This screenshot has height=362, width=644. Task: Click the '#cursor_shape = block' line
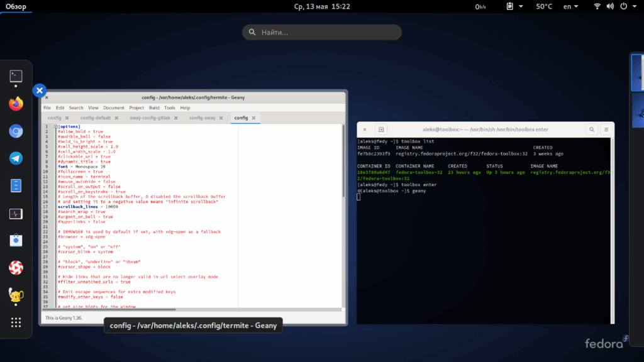(x=84, y=266)
